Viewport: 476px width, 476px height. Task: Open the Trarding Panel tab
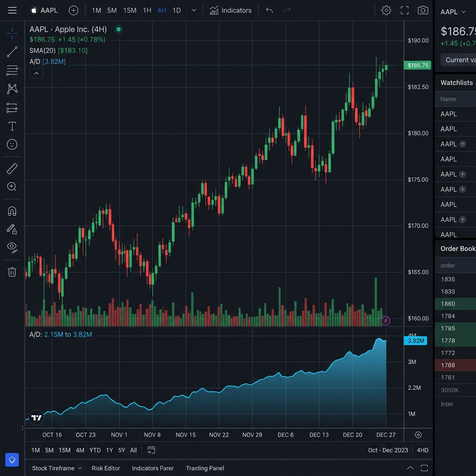pos(205,468)
